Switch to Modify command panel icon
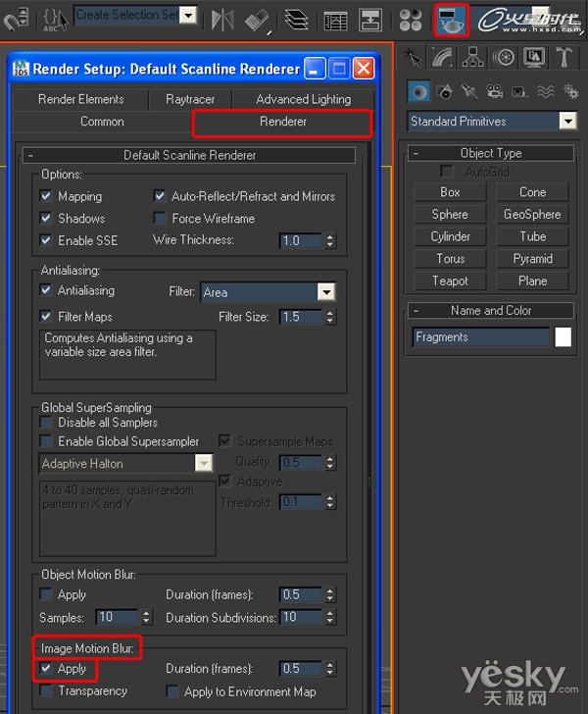Screen dimensions: 588x714 coord(442,58)
